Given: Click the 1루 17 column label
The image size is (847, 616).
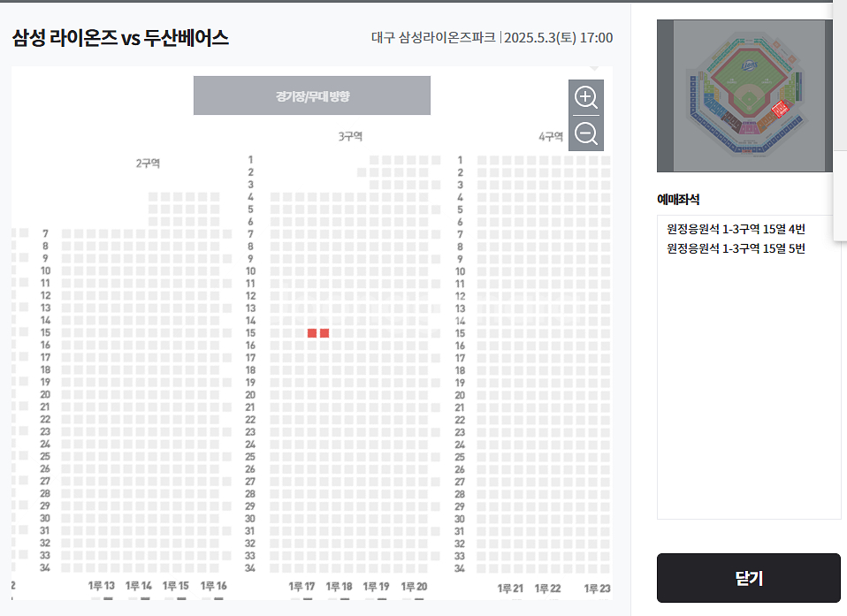Looking at the screenshot, I should coord(301,586).
